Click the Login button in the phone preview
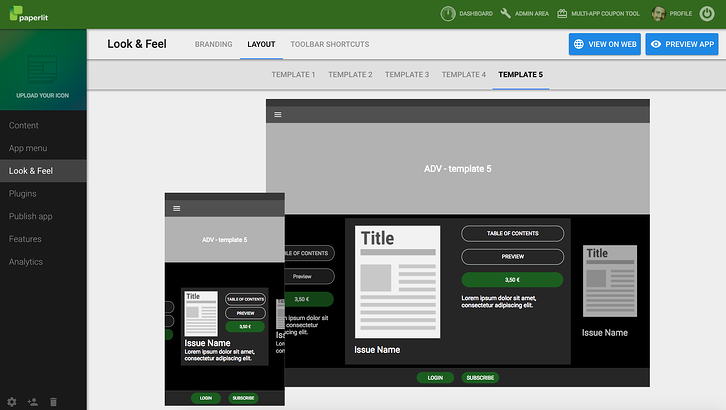Viewport: 726px width, 410px height. pos(206,398)
